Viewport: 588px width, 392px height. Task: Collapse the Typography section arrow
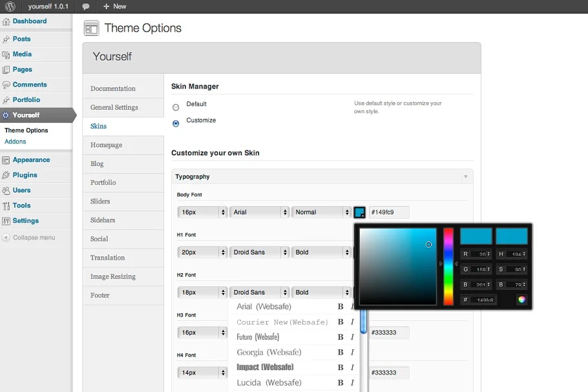pos(465,177)
